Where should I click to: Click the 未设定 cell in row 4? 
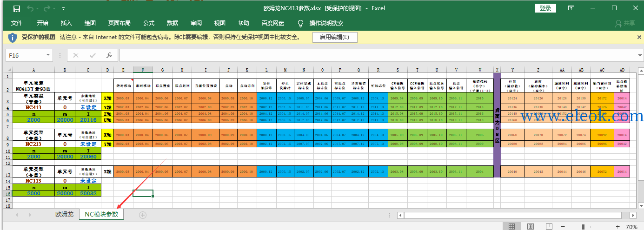88,107
